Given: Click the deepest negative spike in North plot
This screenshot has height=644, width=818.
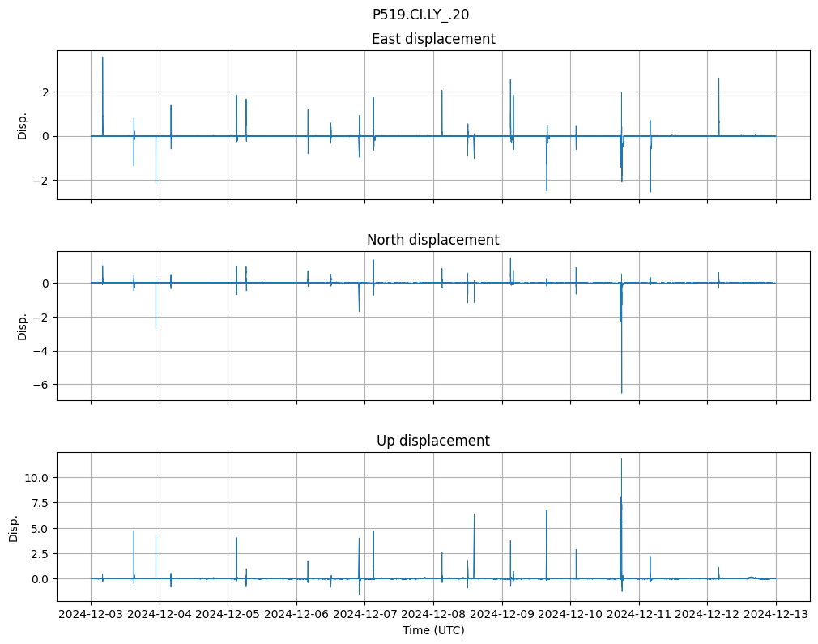Looking at the screenshot, I should click(x=622, y=392).
